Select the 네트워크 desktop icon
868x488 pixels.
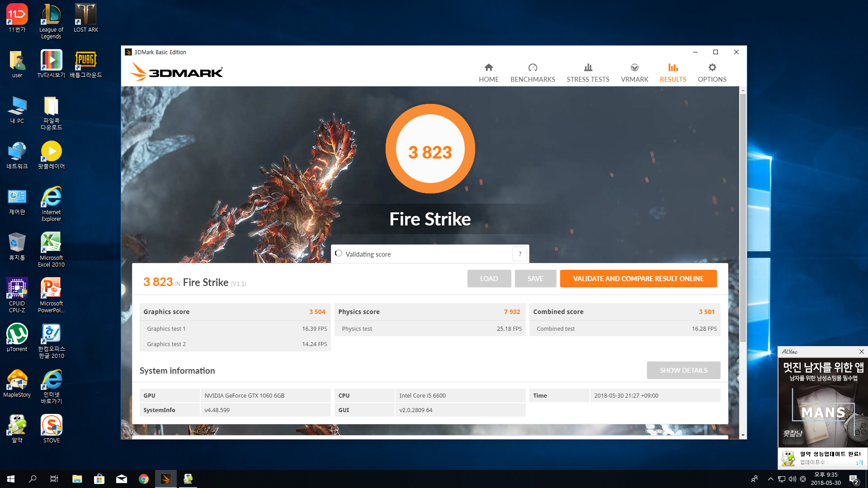click(17, 155)
